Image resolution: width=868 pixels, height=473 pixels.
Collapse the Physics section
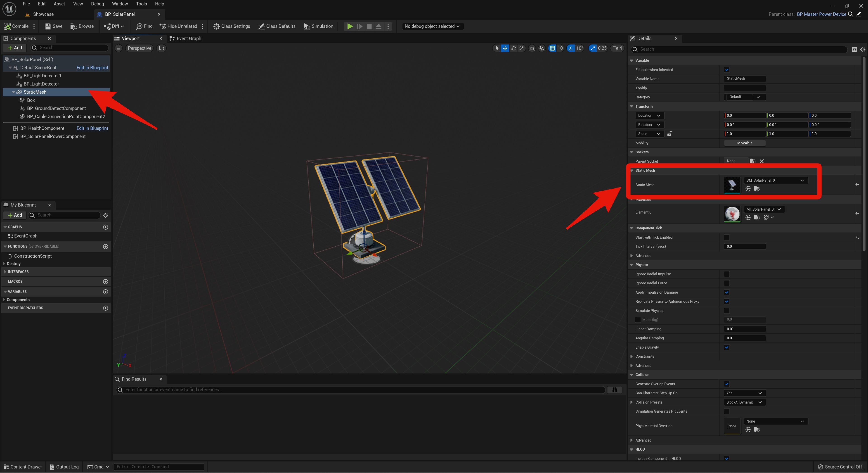[631, 265]
